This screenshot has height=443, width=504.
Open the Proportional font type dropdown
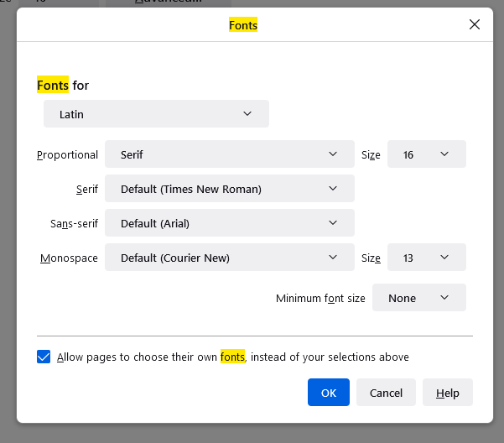pos(230,154)
